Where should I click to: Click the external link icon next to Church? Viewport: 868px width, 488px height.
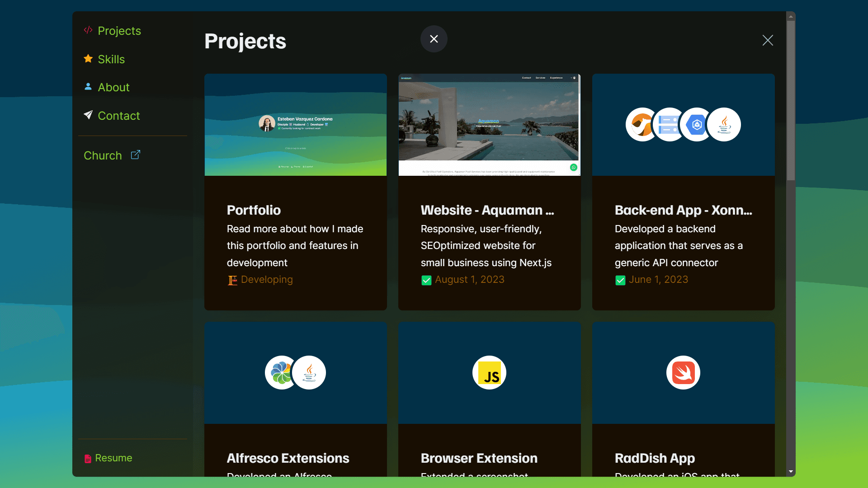click(136, 155)
